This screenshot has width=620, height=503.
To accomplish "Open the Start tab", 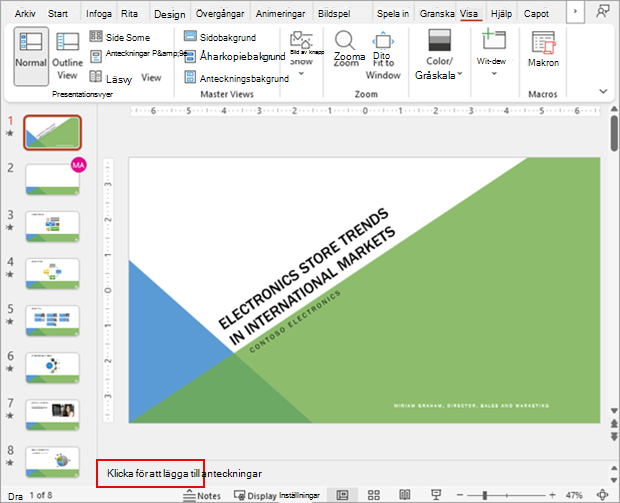I will tap(58, 14).
